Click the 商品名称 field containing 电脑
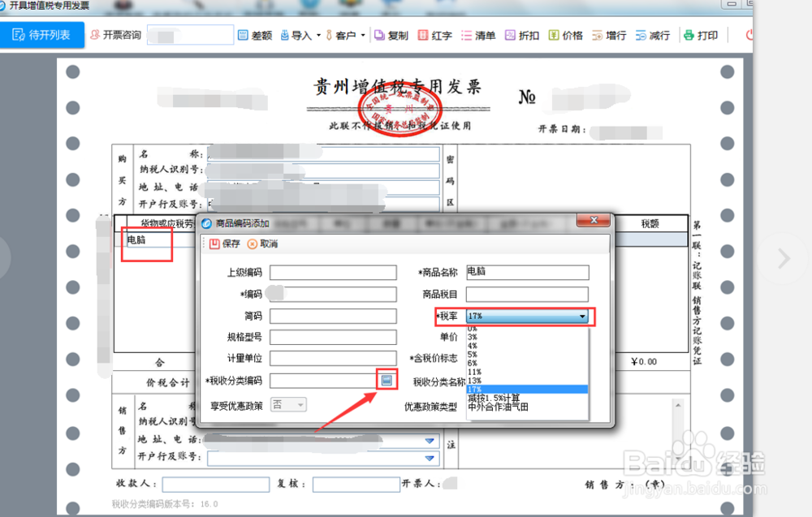 point(527,272)
